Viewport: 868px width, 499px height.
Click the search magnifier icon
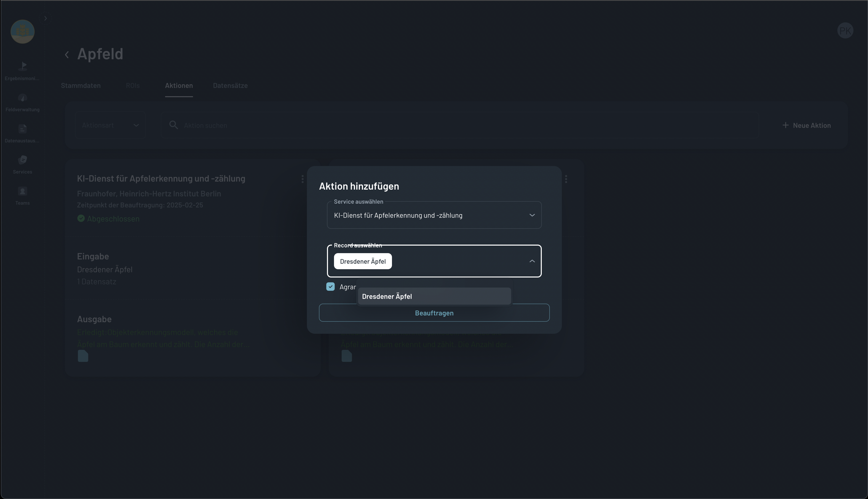coord(174,125)
